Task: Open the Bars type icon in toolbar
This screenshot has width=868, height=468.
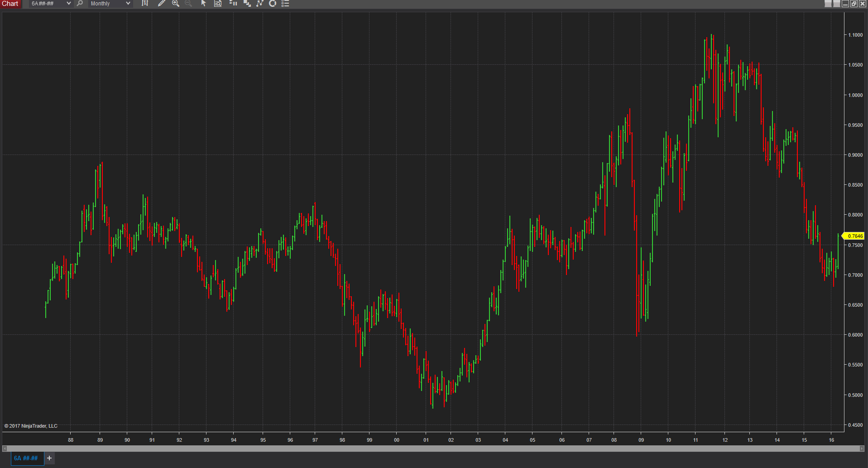Action: pyautogui.click(x=145, y=4)
